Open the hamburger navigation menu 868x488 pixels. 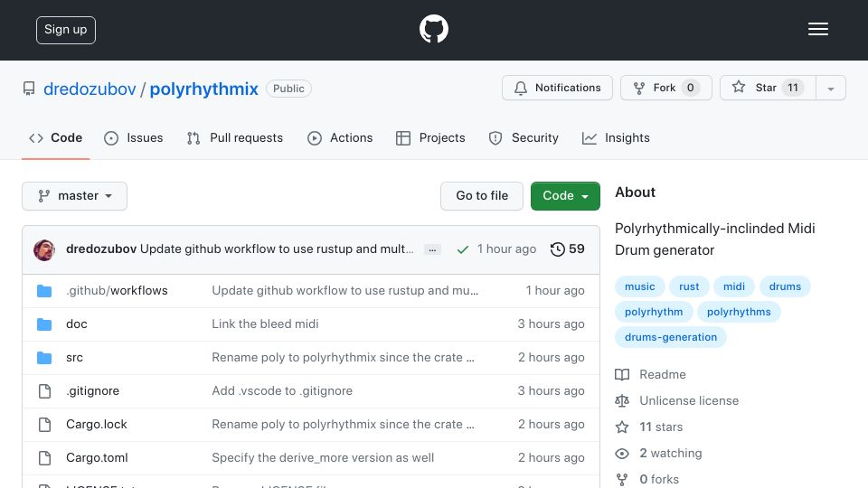coord(817,29)
